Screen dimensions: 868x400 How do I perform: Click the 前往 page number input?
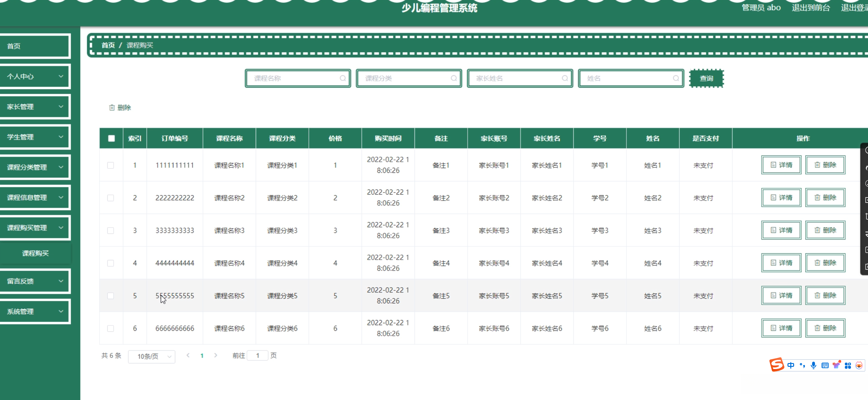click(257, 355)
